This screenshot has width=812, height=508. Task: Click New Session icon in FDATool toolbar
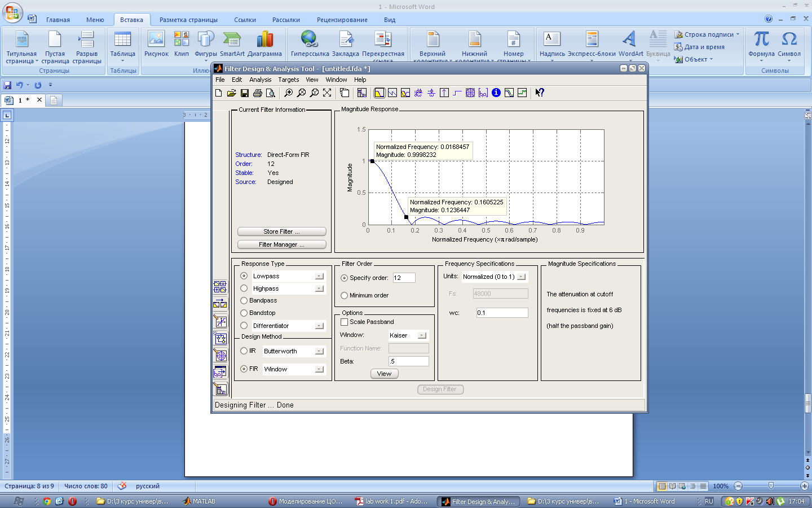[x=219, y=93]
